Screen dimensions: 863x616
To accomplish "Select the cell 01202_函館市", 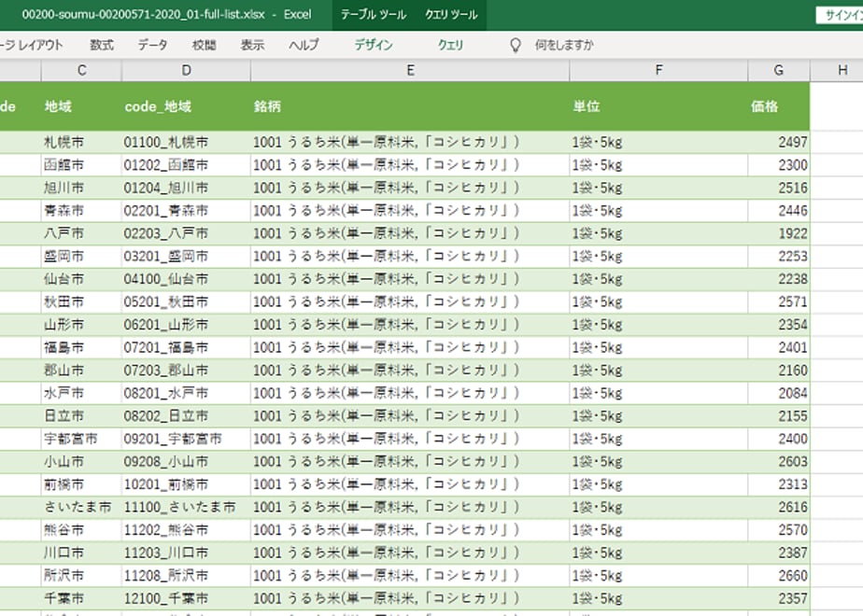I will point(186,165).
